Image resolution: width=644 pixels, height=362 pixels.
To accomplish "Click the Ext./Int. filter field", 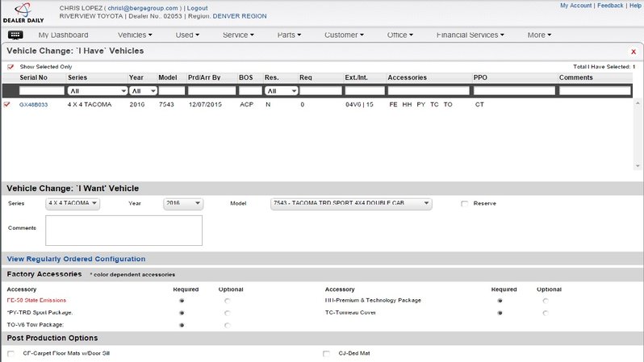I will point(365,91).
